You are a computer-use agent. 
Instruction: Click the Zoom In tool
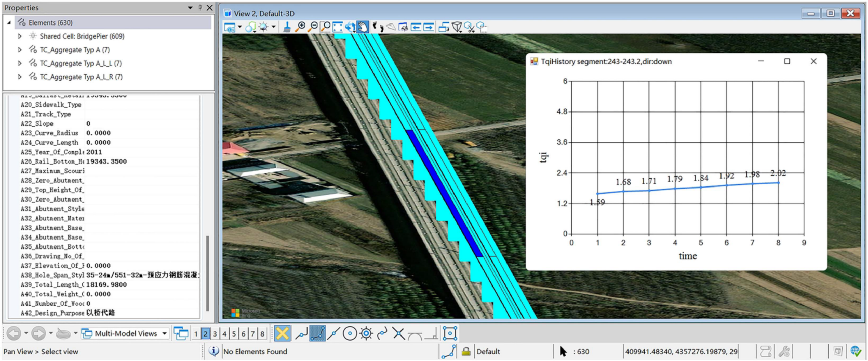(x=300, y=27)
